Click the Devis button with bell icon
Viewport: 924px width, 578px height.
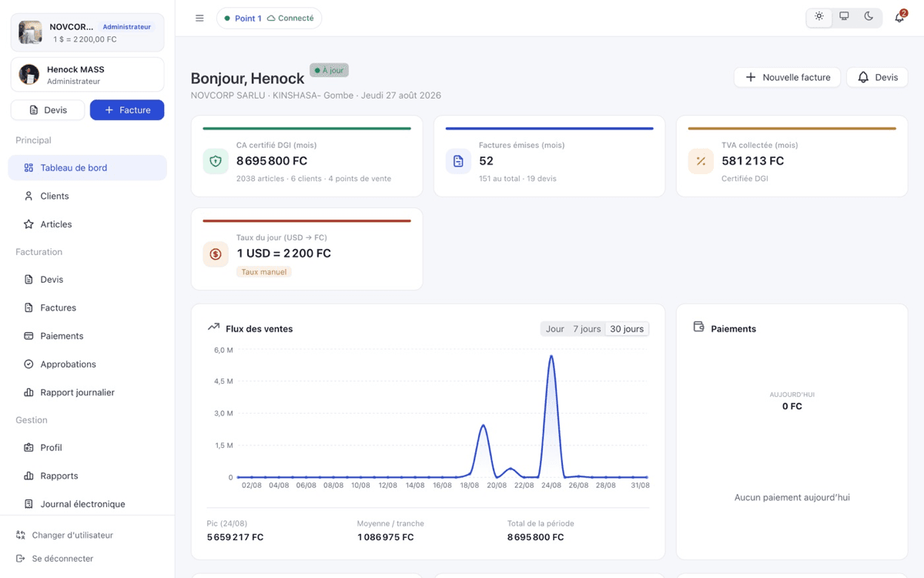click(877, 77)
